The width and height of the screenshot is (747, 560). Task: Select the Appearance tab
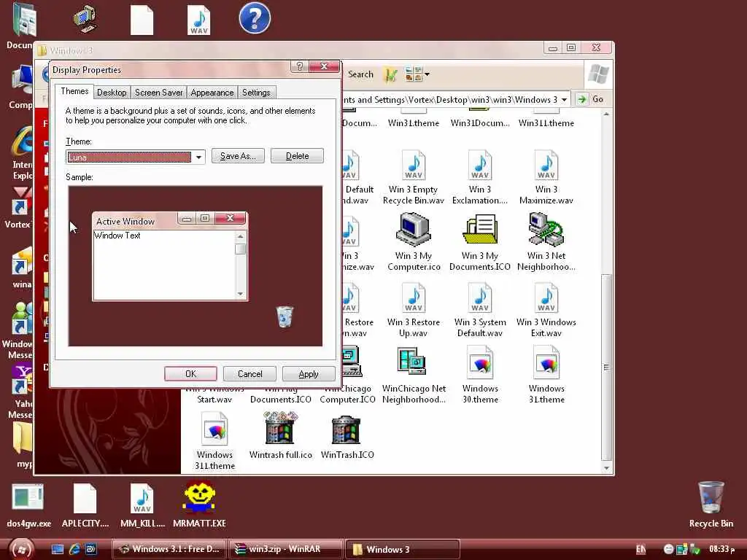click(212, 93)
